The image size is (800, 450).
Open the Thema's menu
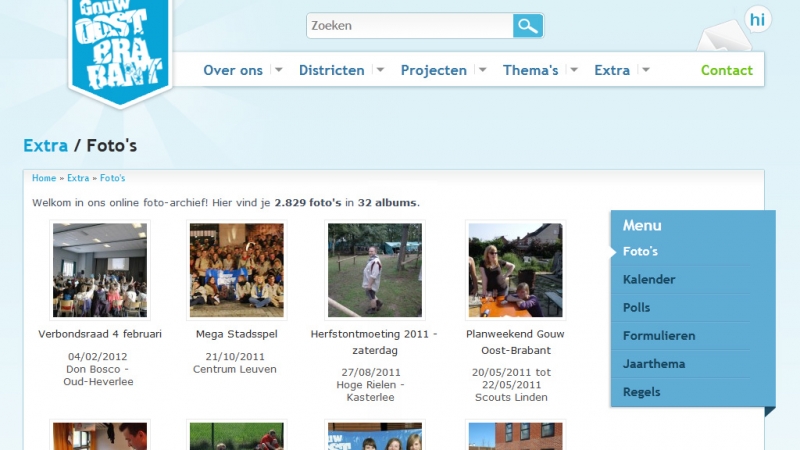[x=531, y=70]
